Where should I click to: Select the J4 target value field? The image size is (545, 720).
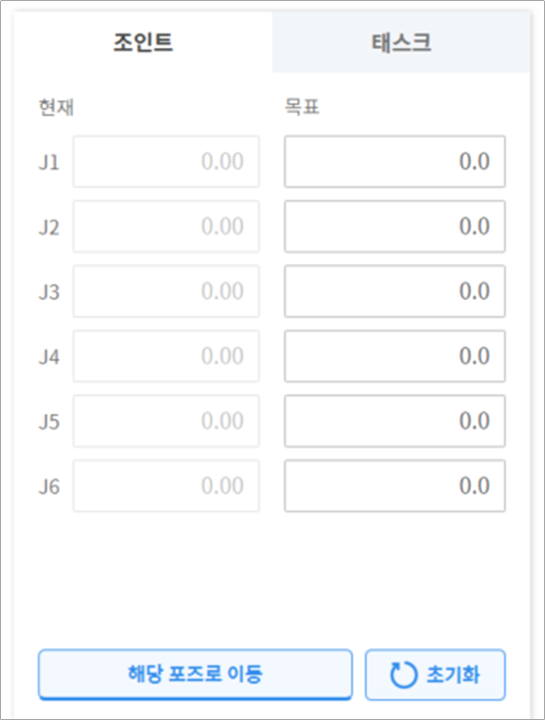coord(395,356)
